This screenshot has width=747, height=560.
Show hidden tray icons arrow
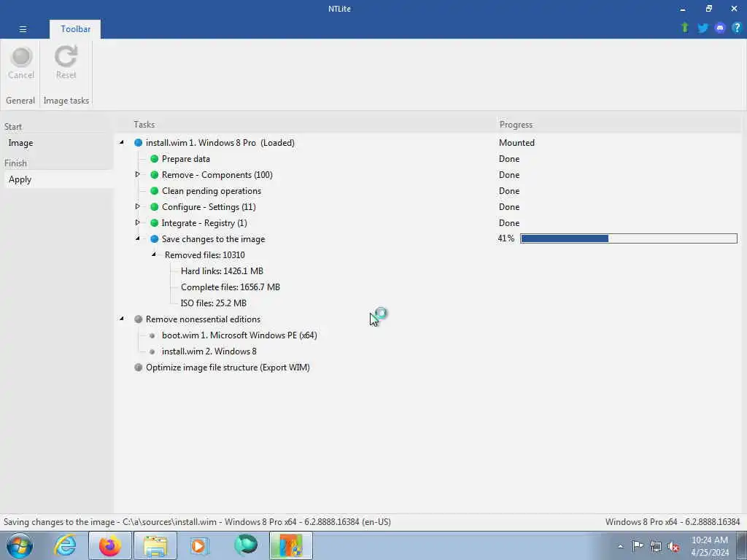(x=620, y=546)
